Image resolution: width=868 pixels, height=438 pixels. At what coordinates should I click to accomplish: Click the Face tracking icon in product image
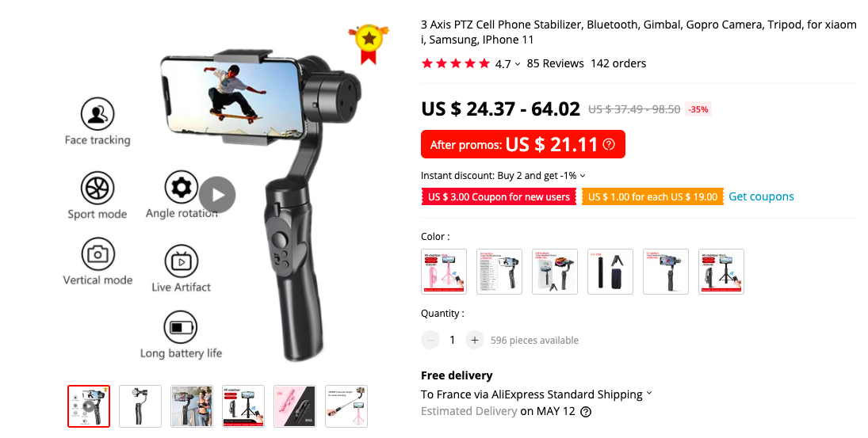coord(98,114)
